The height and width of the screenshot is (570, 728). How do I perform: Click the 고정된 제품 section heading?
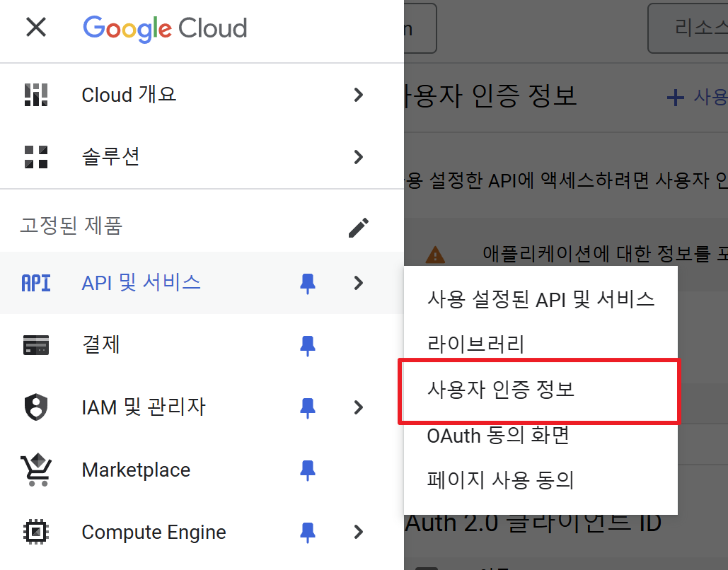pyautogui.click(x=71, y=226)
